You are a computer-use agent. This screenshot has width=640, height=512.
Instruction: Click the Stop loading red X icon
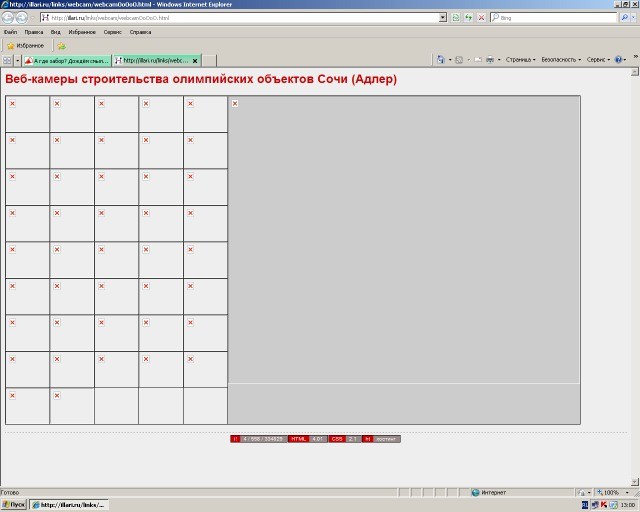pos(481,18)
